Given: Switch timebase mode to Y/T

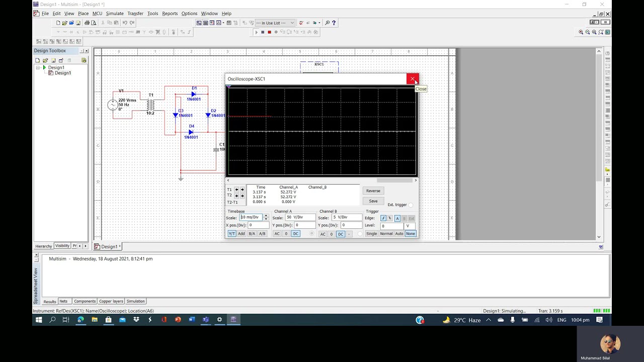Looking at the screenshot, I should point(232,234).
